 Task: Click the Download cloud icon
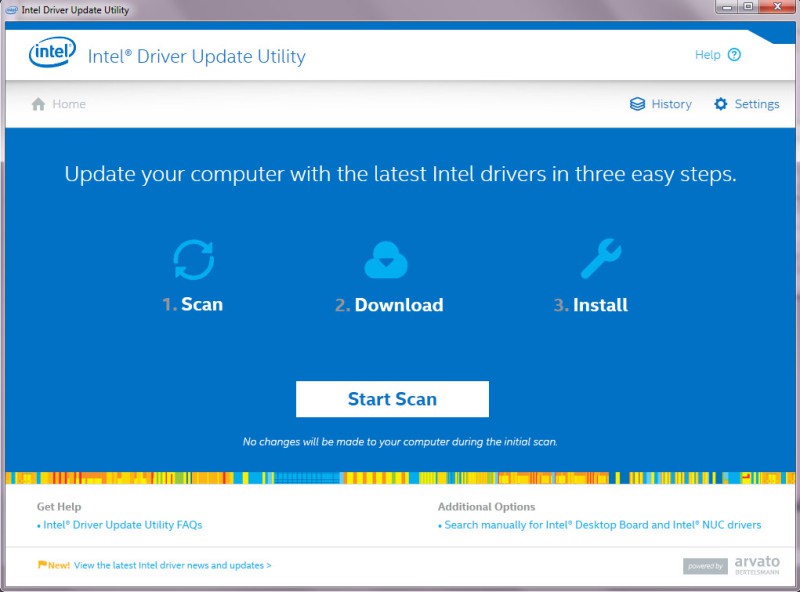385,260
